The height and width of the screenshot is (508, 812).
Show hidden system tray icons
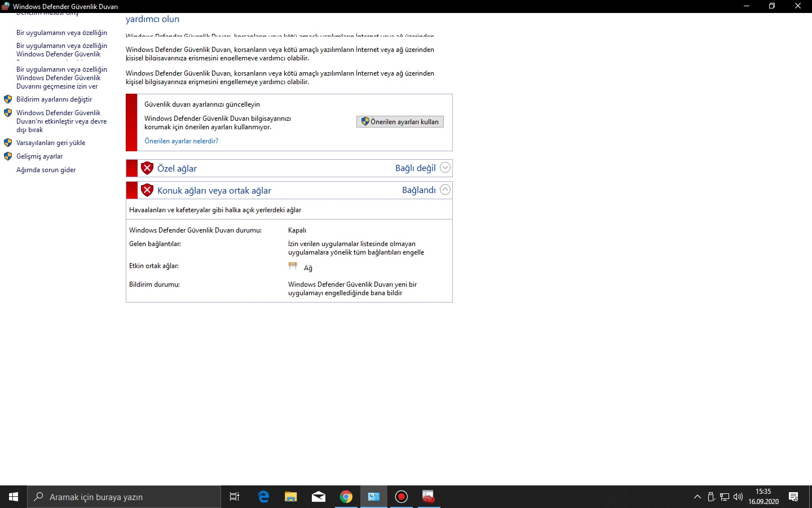point(698,497)
